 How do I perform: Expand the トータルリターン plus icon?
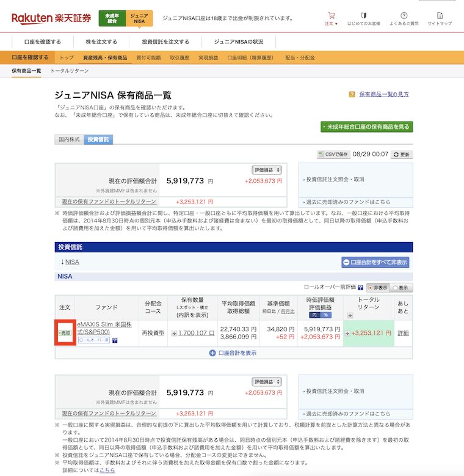click(x=350, y=315)
